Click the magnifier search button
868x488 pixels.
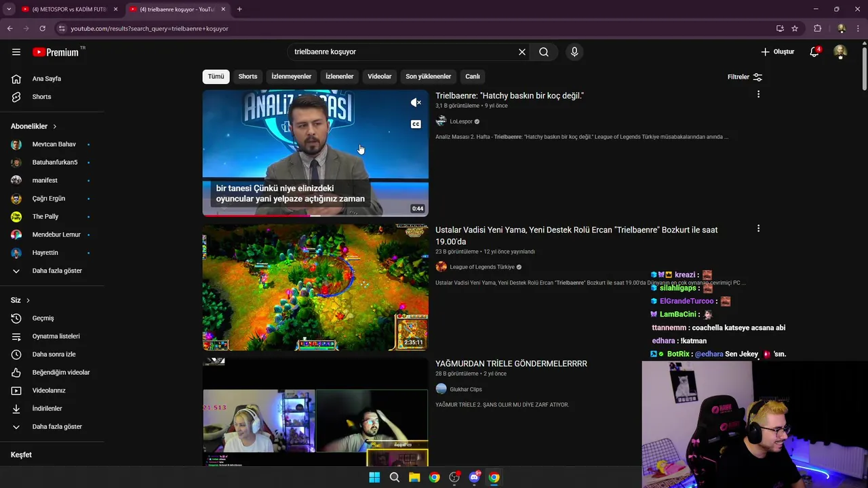544,52
